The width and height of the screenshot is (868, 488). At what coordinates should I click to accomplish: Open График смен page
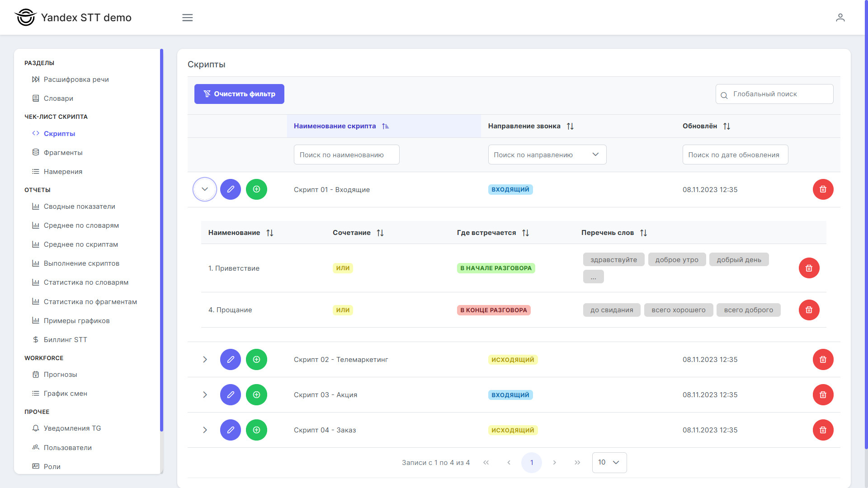point(60,394)
